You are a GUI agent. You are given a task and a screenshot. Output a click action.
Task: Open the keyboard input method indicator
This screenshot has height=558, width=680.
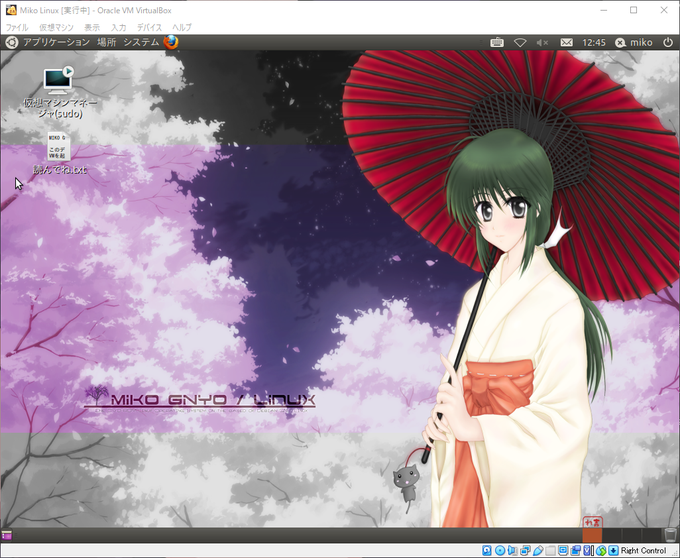[497, 42]
